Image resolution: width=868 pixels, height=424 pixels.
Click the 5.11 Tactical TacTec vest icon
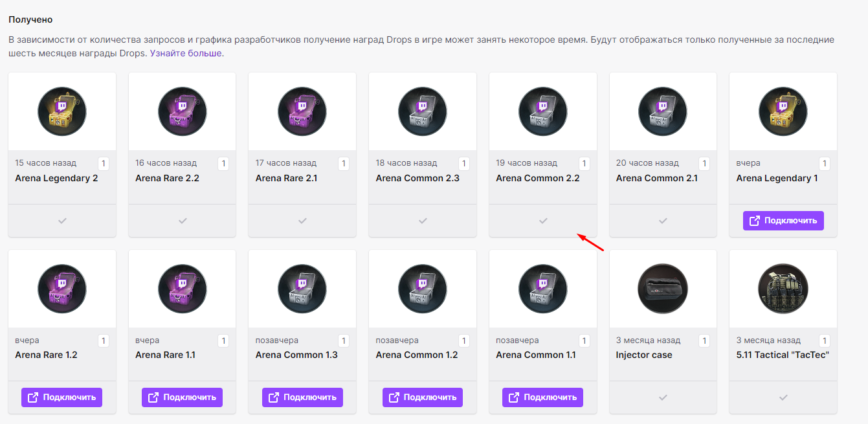[x=783, y=288]
